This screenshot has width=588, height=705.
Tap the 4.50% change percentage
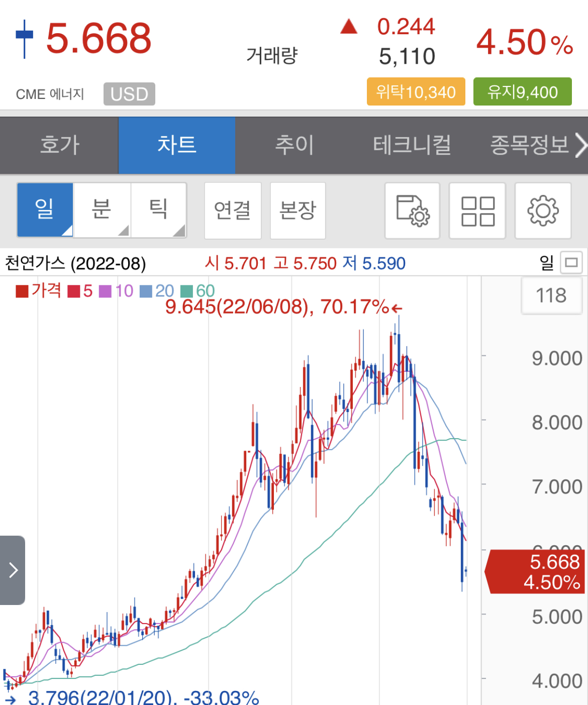pos(525,42)
